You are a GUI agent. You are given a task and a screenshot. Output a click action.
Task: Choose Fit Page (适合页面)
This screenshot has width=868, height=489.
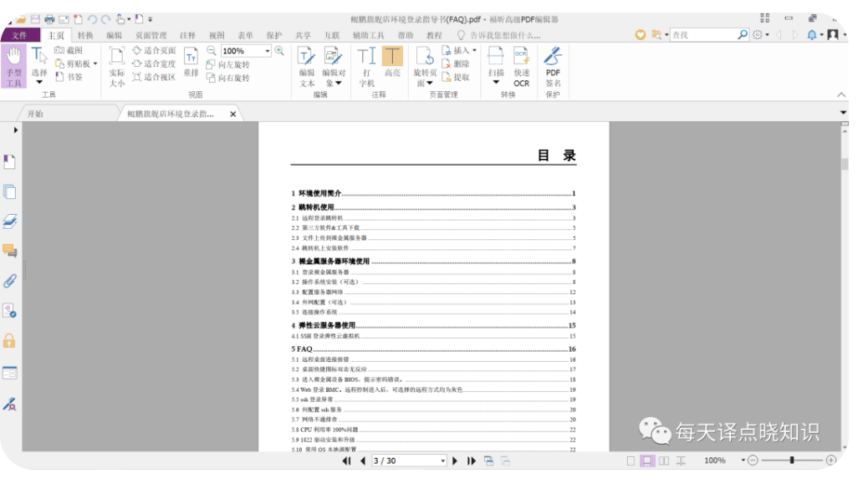coord(154,50)
